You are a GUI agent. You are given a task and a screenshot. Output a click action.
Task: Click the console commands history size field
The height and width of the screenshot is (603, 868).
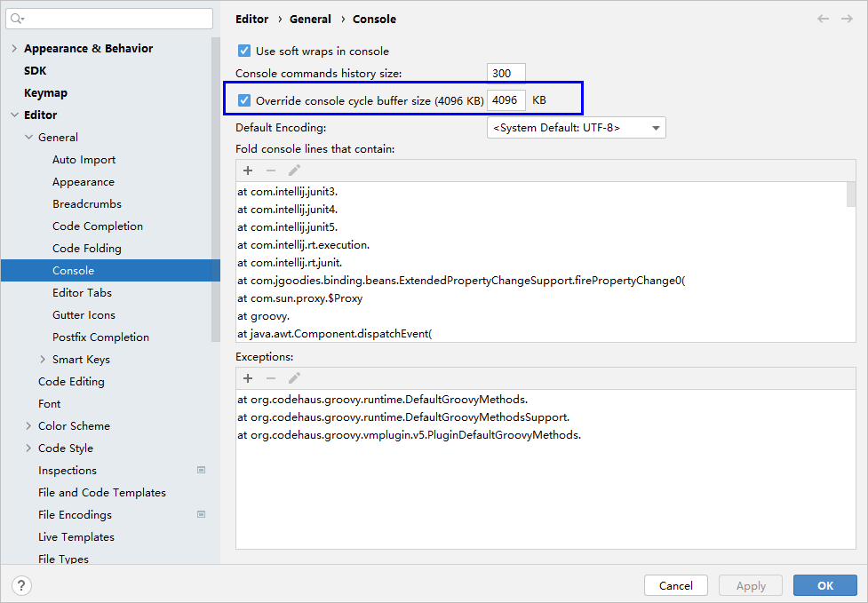pos(506,74)
